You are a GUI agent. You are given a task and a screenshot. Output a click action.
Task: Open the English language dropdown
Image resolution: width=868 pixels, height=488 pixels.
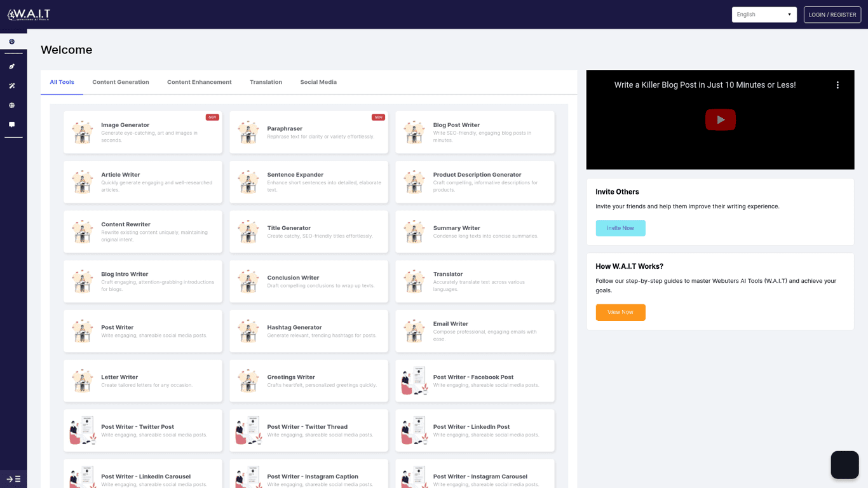point(764,14)
